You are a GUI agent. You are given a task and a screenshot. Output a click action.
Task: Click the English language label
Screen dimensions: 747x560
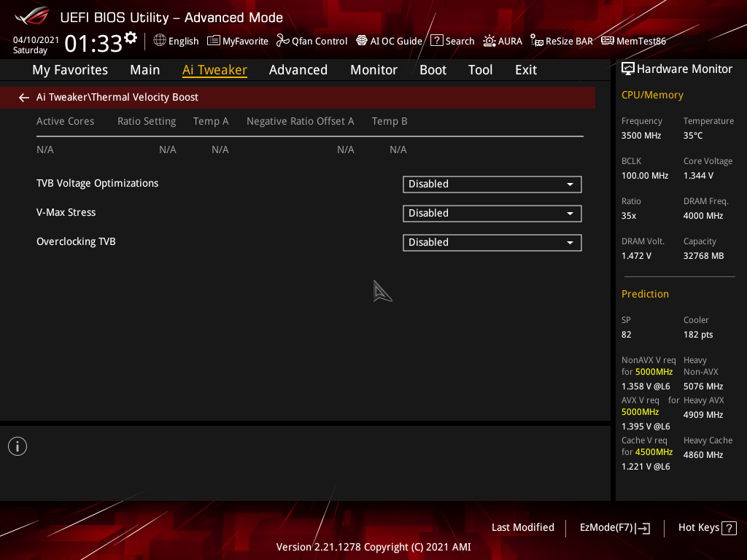183,42
